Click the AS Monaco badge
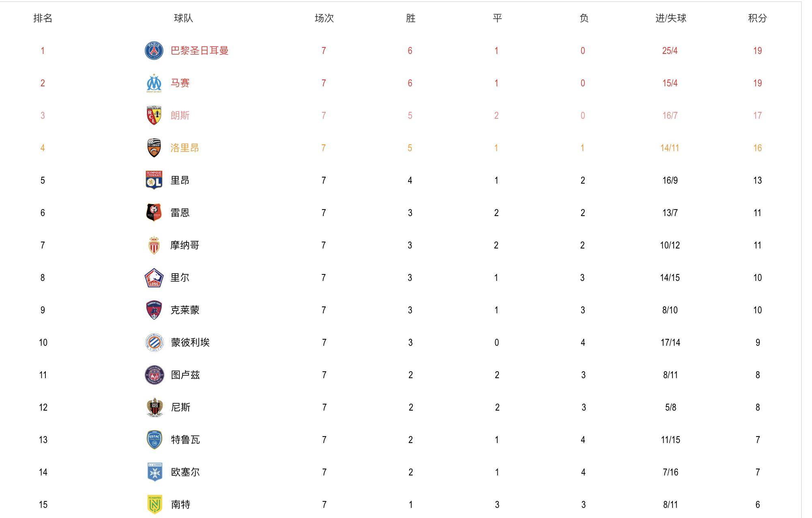This screenshot has height=518, width=812. point(154,245)
